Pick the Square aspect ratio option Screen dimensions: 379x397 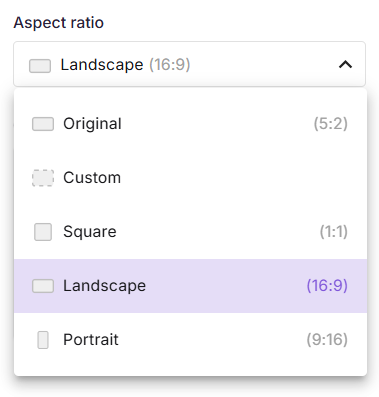190,232
